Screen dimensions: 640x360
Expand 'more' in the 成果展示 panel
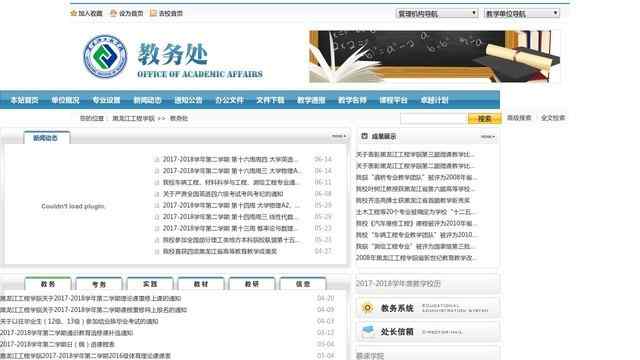[488, 136]
